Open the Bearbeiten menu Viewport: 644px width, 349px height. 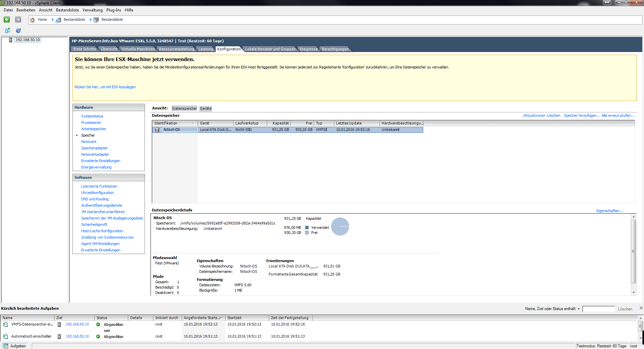(26, 10)
